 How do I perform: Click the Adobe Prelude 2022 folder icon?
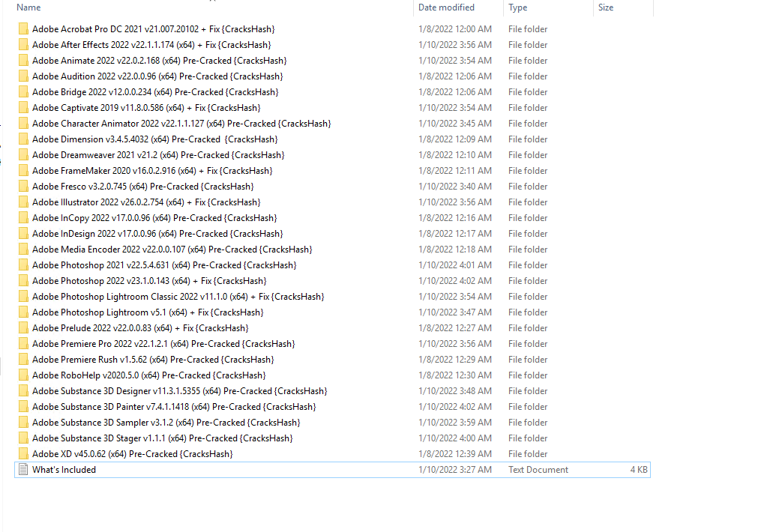[23, 328]
